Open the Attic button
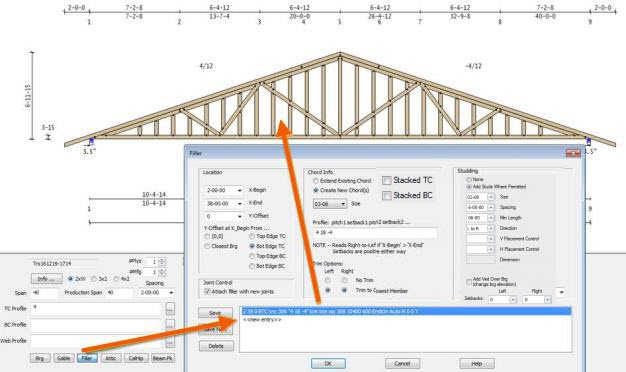Screen dimensions: 626x372 pos(111,358)
